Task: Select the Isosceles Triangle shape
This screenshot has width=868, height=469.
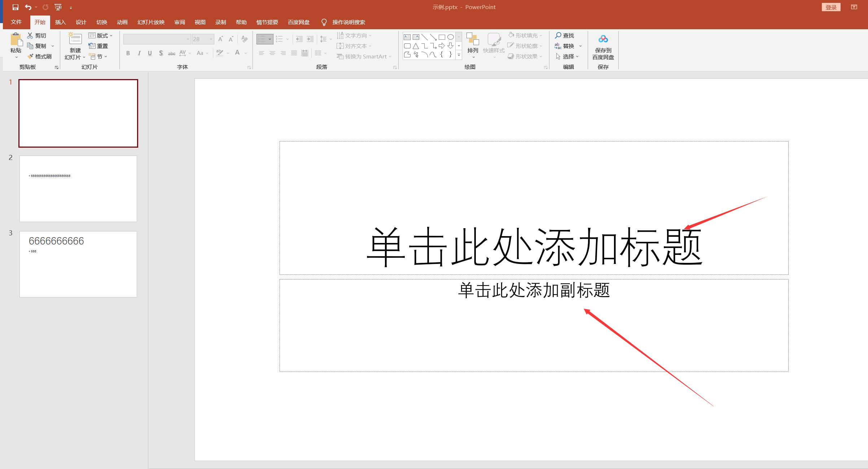Action: (x=416, y=46)
